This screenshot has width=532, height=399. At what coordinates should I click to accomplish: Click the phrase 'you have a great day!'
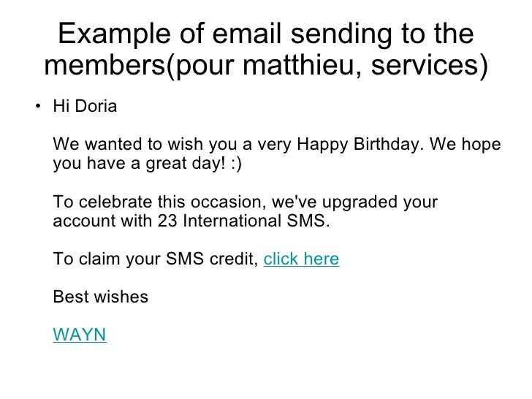click(139, 164)
